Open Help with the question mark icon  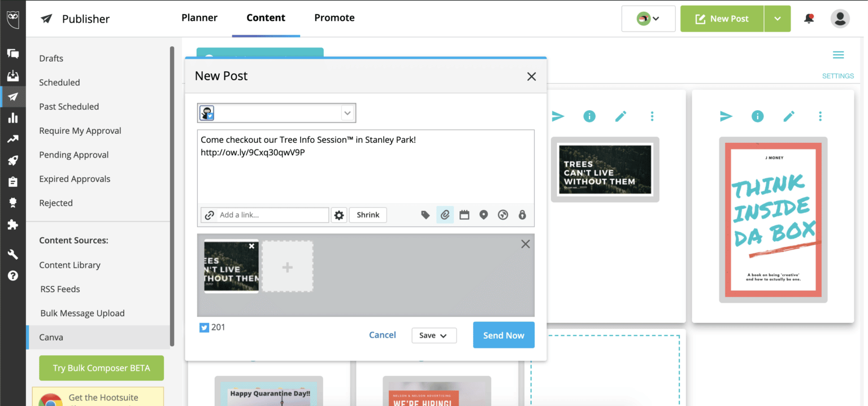[12, 276]
